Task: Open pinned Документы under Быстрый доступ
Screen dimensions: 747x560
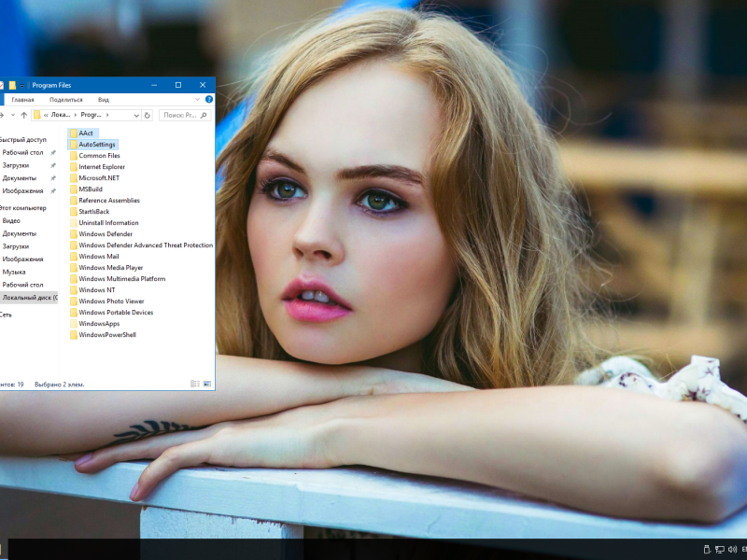Action: tap(19, 178)
